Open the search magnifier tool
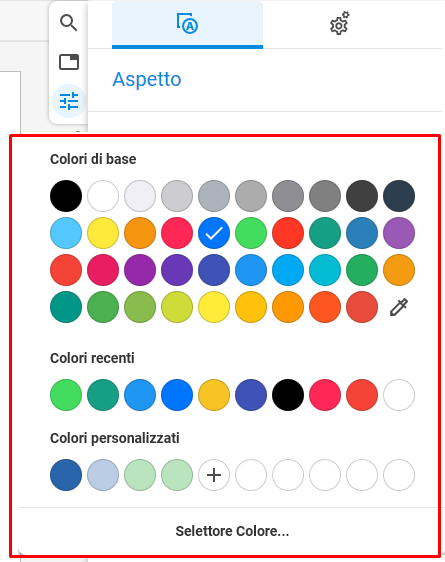 pos(68,23)
